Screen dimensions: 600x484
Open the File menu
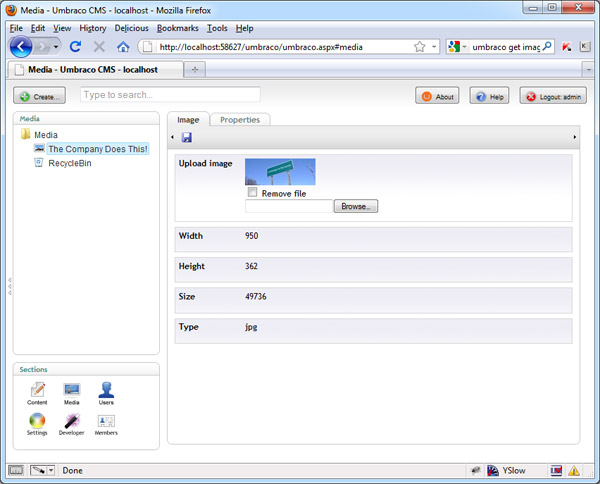(16, 28)
